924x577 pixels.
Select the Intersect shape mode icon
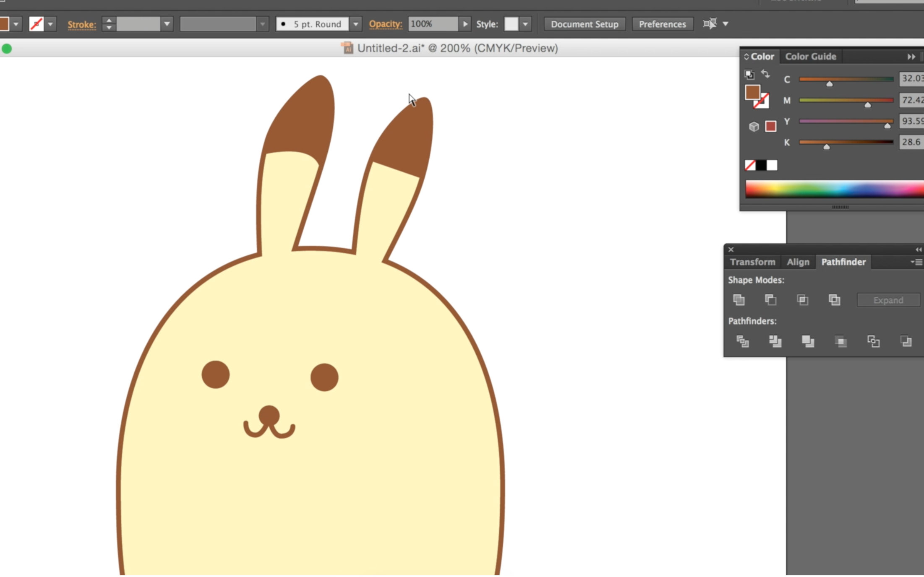click(802, 300)
